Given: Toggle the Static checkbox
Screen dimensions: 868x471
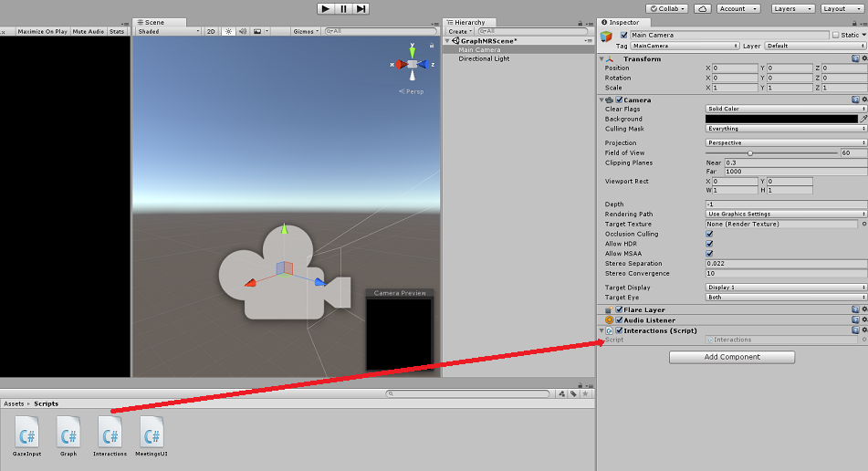Looking at the screenshot, I should [x=836, y=35].
